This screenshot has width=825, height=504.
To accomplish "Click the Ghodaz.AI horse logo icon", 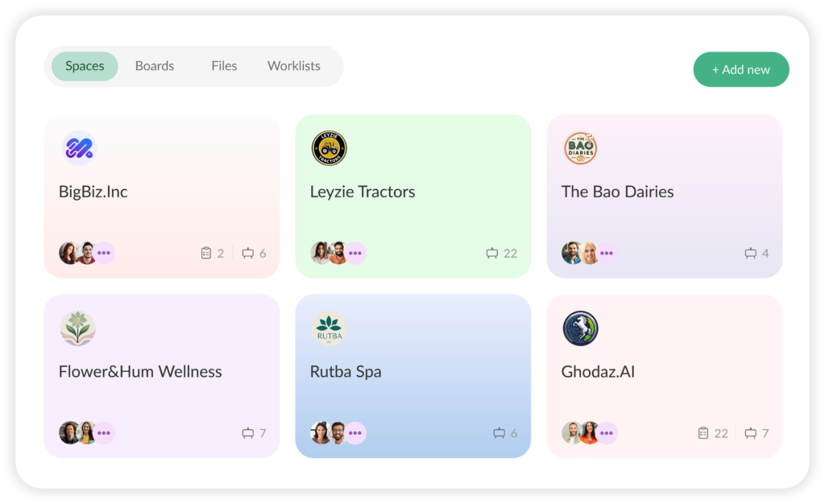I will point(580,328).
